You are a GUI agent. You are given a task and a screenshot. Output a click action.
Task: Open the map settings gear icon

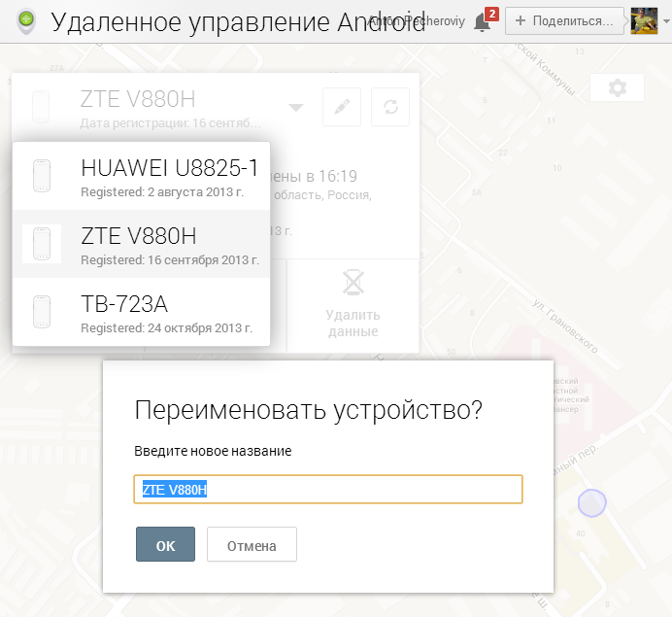click(x=618, y=87)
